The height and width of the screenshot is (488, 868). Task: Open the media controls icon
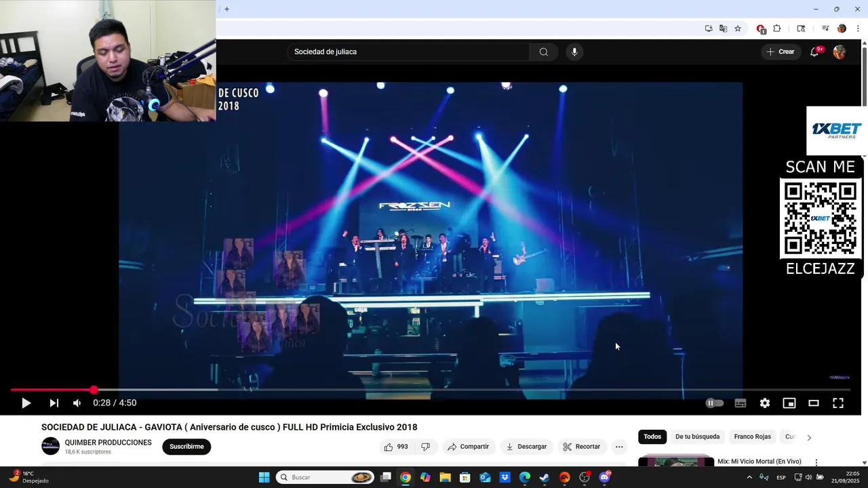825,28
